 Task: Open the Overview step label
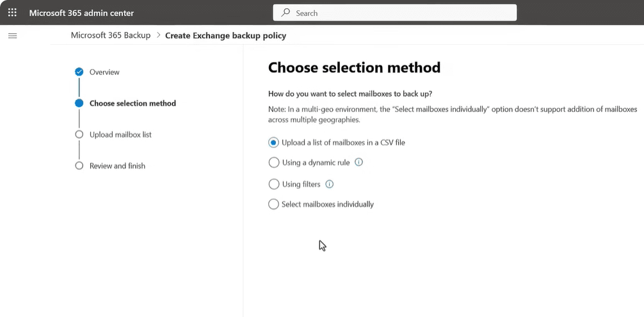[x=104, y=72]
